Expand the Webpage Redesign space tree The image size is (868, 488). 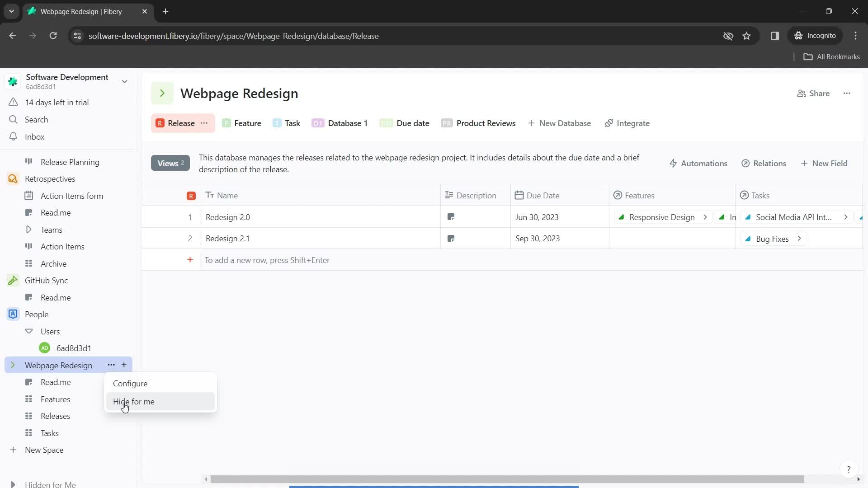[x=13, y=365]
